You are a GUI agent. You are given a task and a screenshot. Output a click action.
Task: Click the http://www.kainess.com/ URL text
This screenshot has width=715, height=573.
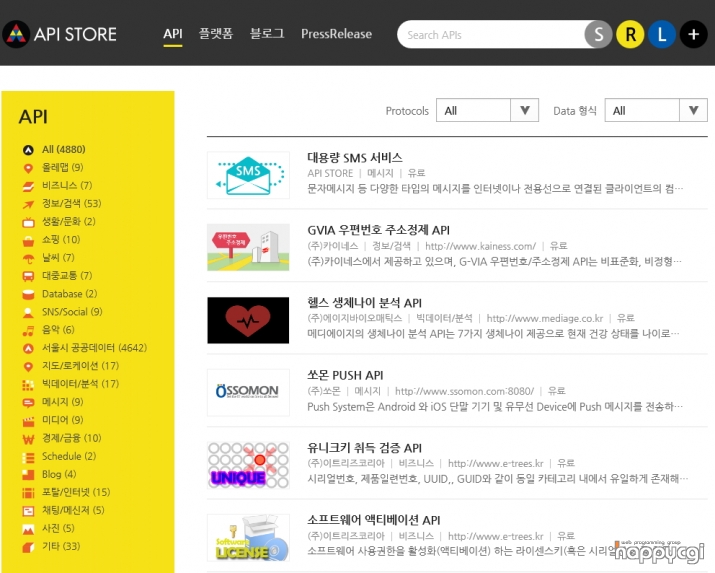click(480, 246)
